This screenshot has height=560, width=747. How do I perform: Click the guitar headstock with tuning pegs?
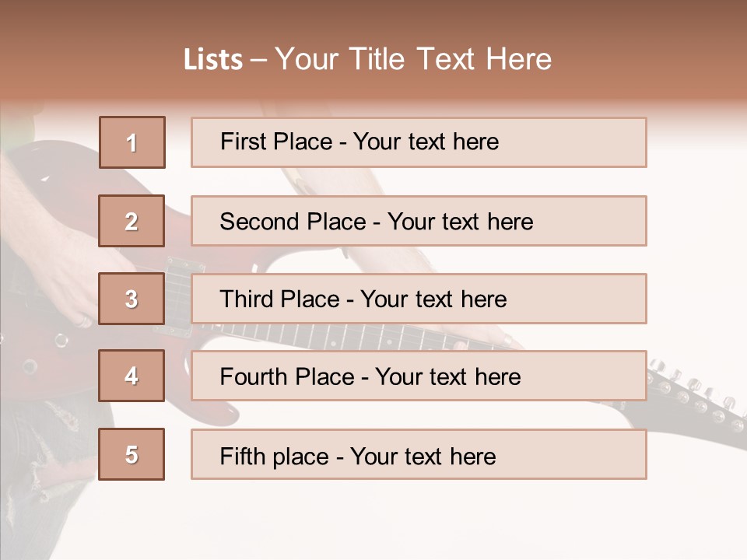696,397
